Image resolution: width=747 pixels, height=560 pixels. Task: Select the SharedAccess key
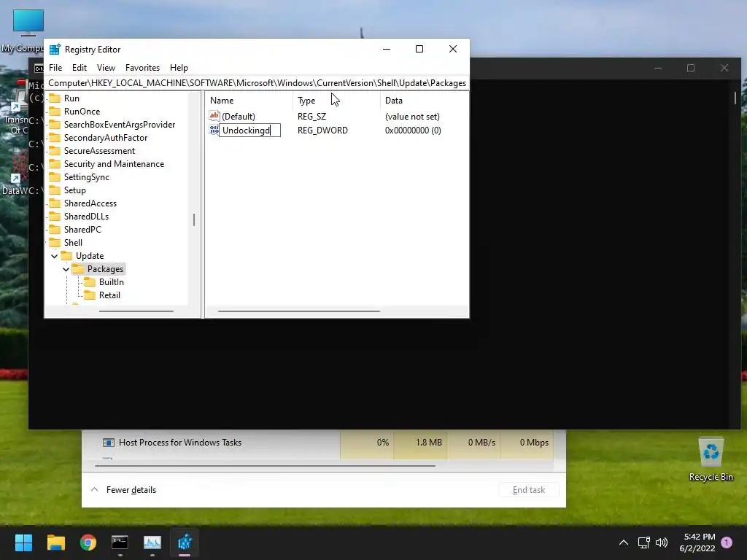point(90,203)
